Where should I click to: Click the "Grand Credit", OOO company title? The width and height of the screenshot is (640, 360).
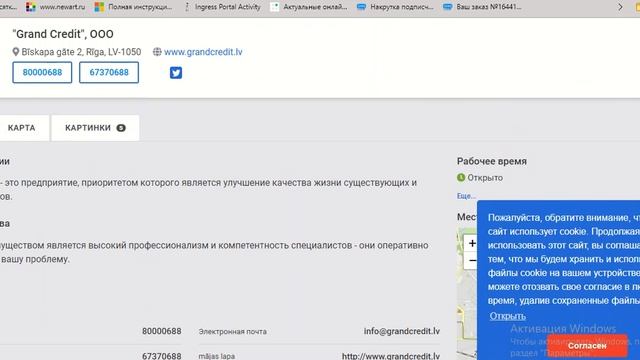(x=63, y=34)
